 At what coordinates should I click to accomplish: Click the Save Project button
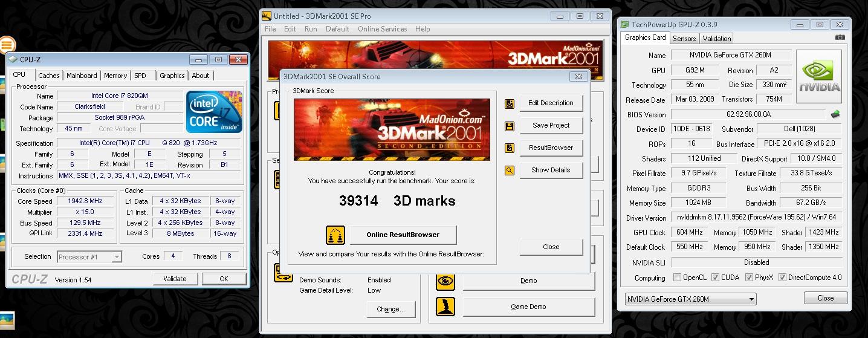[551, 125]
